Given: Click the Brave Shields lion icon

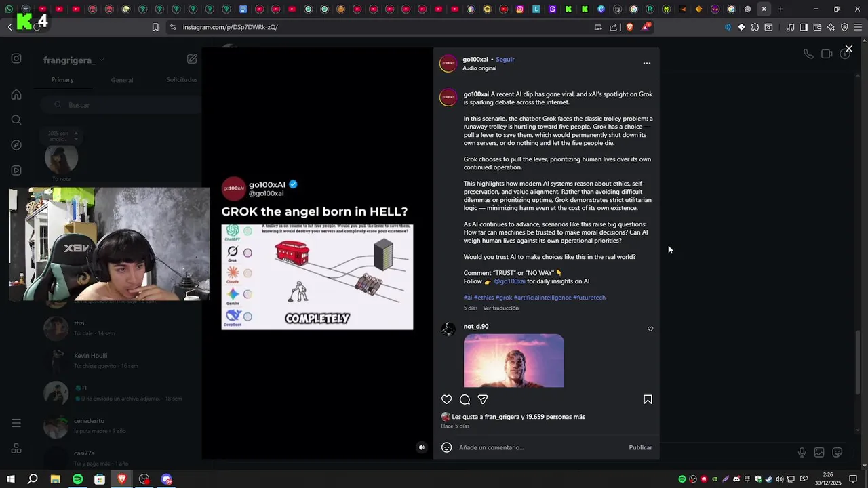Looking at the screenshot, I should (629, 27).
